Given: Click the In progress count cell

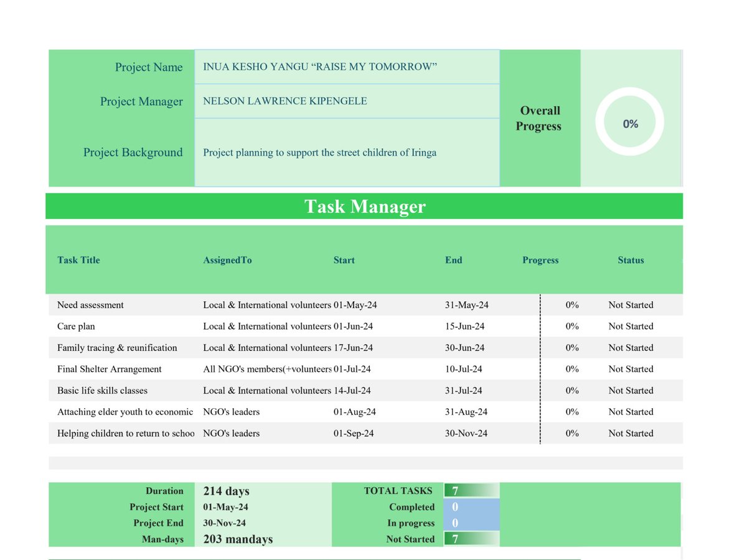Looking at the screenshot, I should [x=471, y=523].
